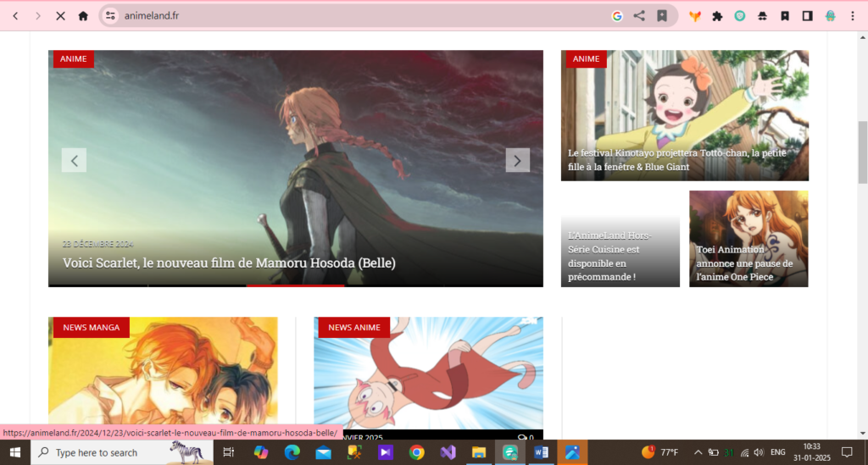Open the purple Visual Studio Installer icon
Screen dimensions: 868x465
386,452
